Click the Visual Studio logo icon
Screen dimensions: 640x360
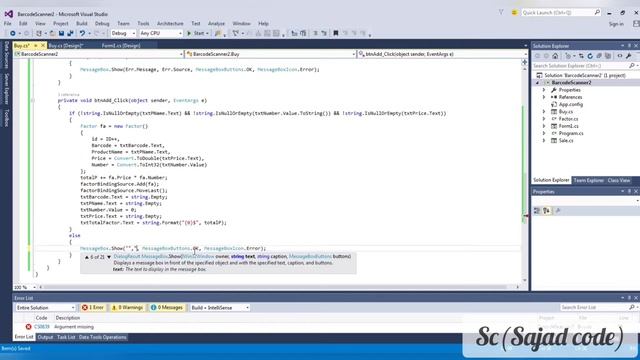[x=9, y=14]
